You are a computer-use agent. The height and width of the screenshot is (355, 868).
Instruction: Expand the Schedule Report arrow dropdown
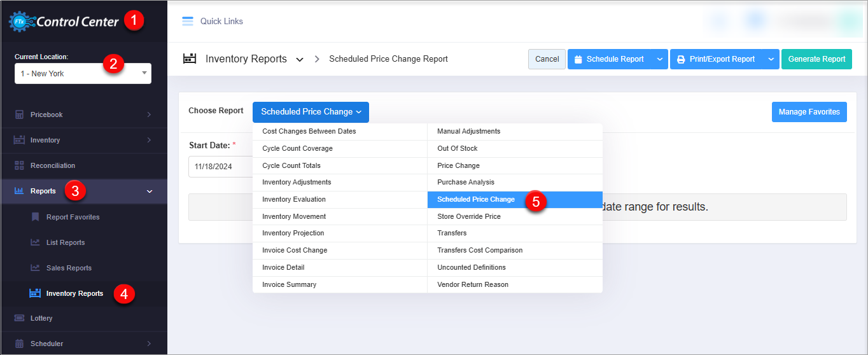[660, 59]
